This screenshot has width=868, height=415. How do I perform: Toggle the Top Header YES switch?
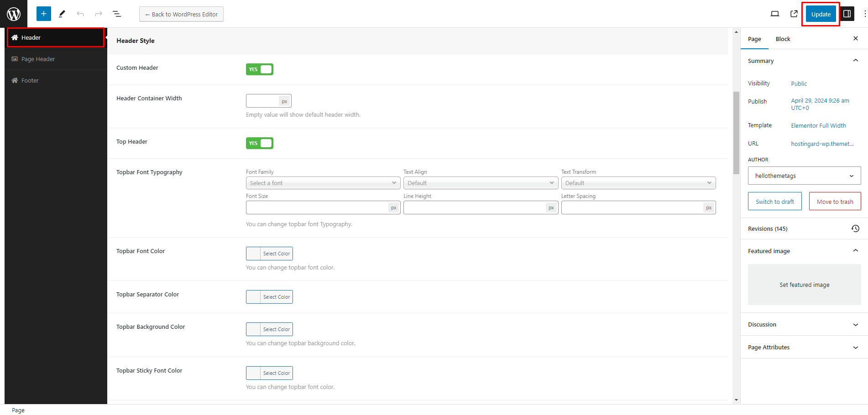coord(260,143)
